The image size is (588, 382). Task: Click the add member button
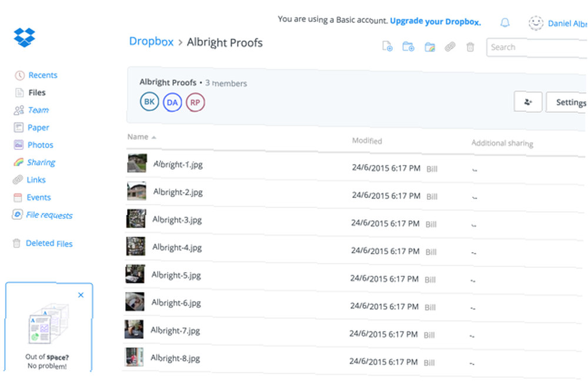coord(527,102)
